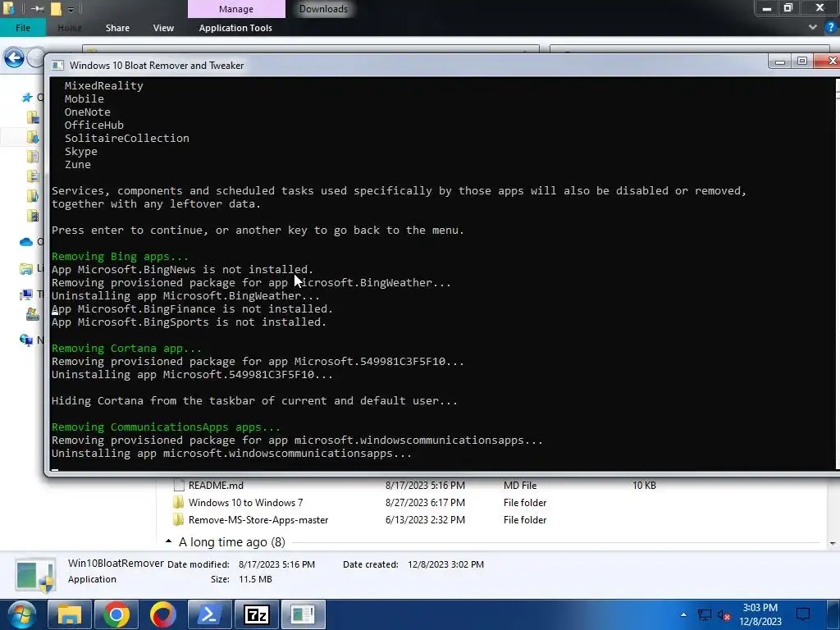
Task: Click the 6/13/2023 2:32 PM date cell
Action: tap(425, 519)
